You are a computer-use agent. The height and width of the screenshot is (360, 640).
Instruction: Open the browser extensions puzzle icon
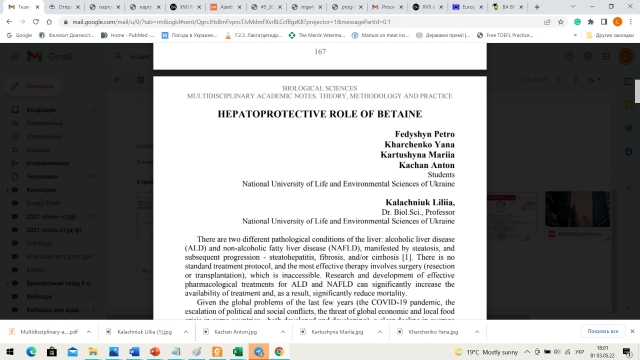pyautogui.click(x=591, y=22)
